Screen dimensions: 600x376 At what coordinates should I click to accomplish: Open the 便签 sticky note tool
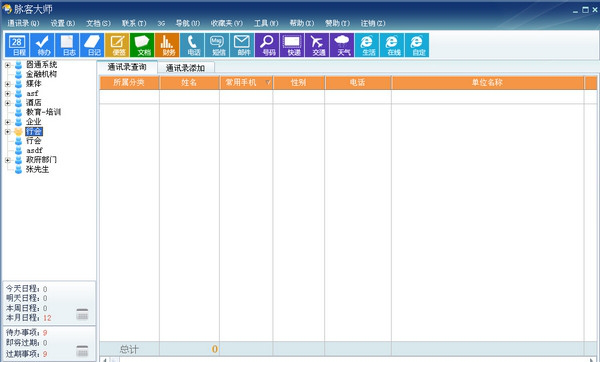pos(117,45)
